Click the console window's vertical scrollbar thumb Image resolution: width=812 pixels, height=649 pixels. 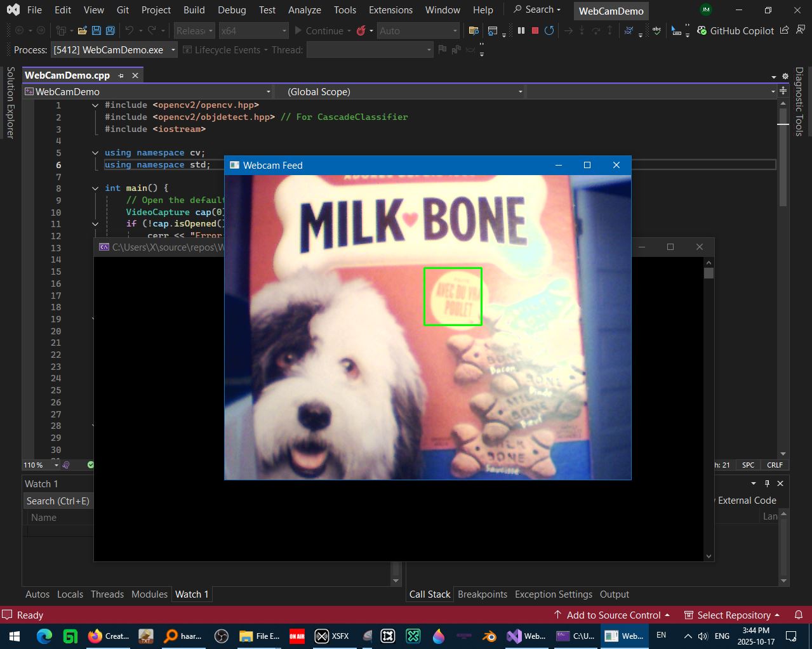pos(709,273)
